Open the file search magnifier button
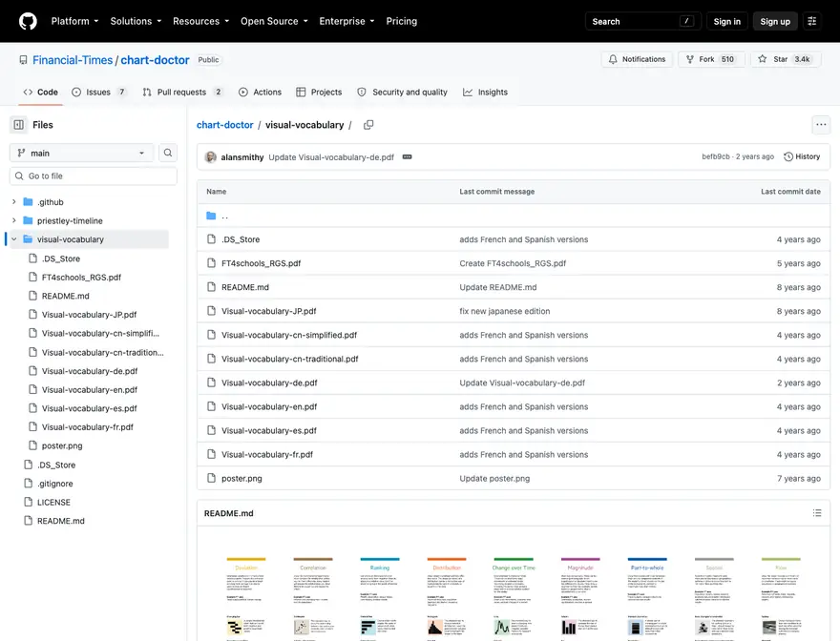Viewport: 840px width, 641px height. coord(168,154)
